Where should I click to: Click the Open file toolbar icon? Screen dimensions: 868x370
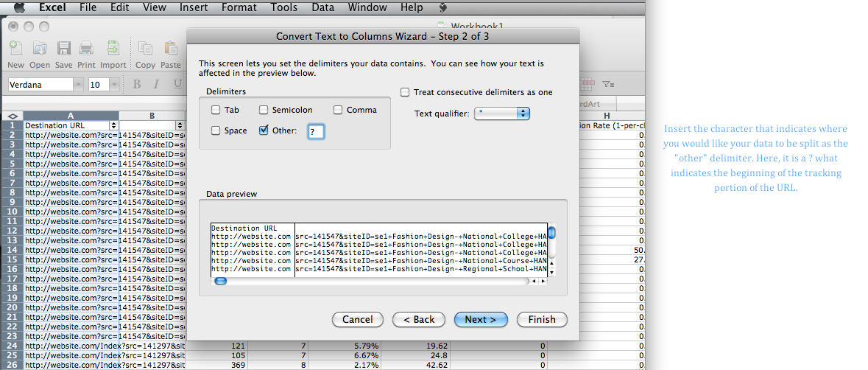(x=39, y=48)
